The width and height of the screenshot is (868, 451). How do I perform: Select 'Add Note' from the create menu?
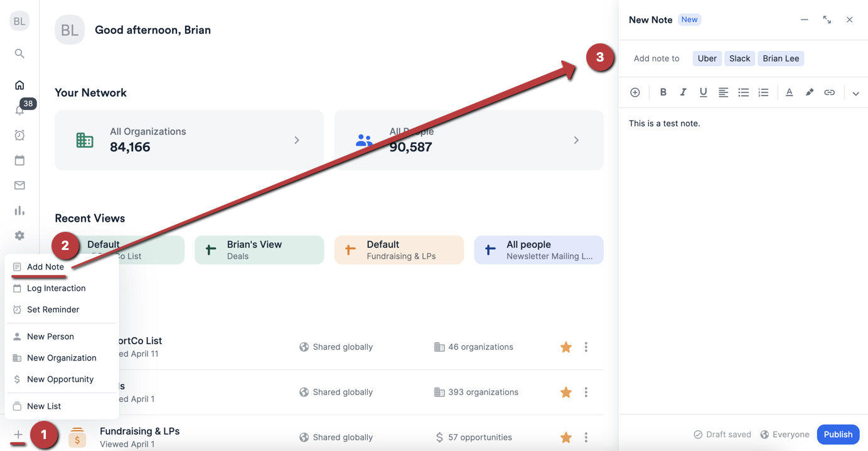tap(45, 266)
